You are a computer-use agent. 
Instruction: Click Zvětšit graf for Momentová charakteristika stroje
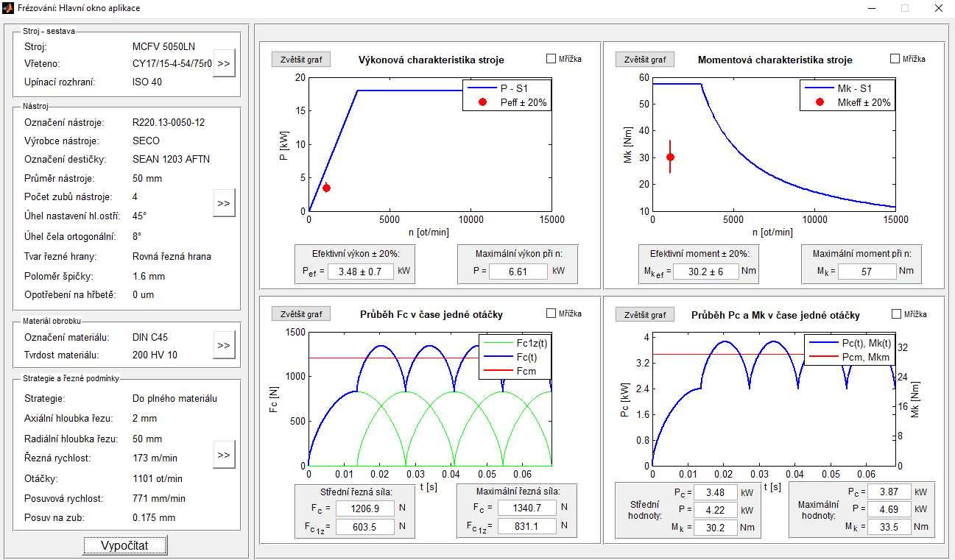pyautogui.click(x=645, y=60)
